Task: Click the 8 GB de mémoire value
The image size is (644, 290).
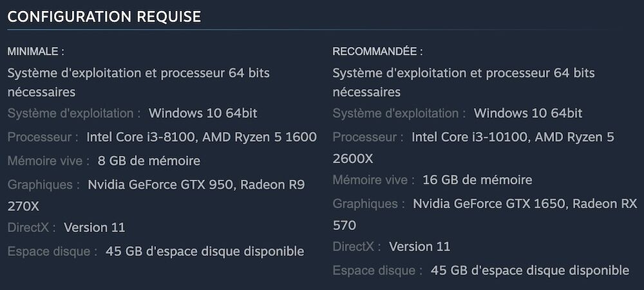Action: 149,161
